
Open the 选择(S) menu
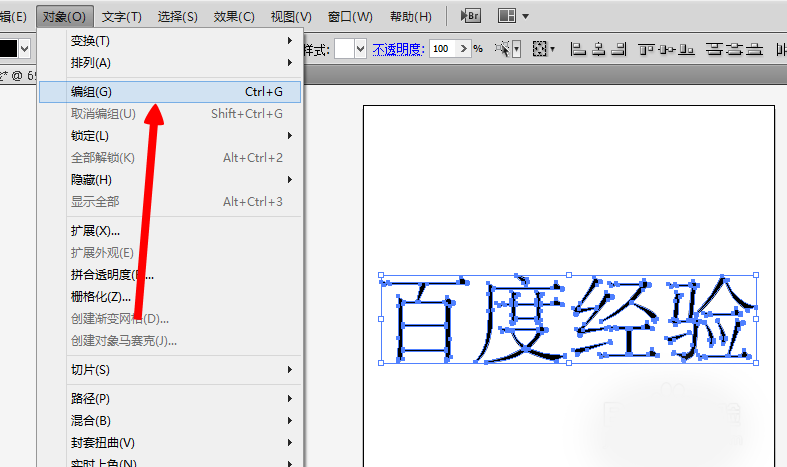tap(178, 17)
